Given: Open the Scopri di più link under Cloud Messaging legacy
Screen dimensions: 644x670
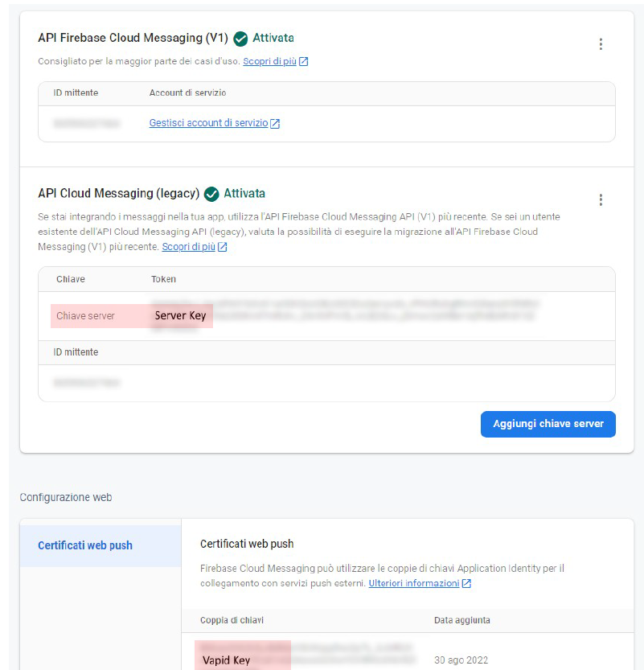Looking at the screenshot, I should (x=188, y=247).
